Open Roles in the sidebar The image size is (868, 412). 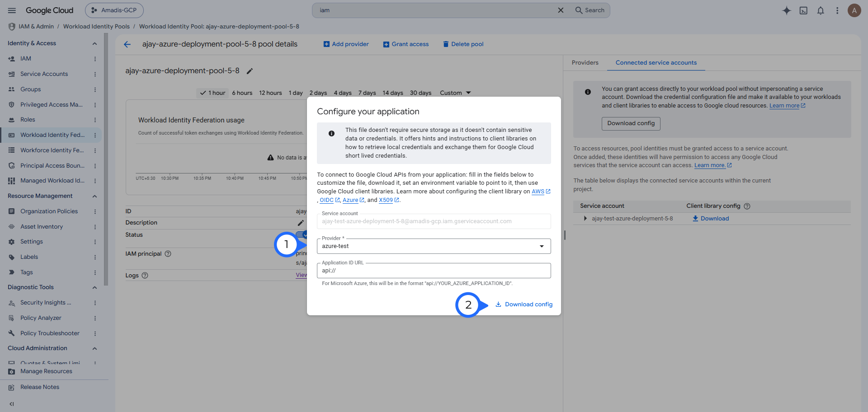[28, 120]
